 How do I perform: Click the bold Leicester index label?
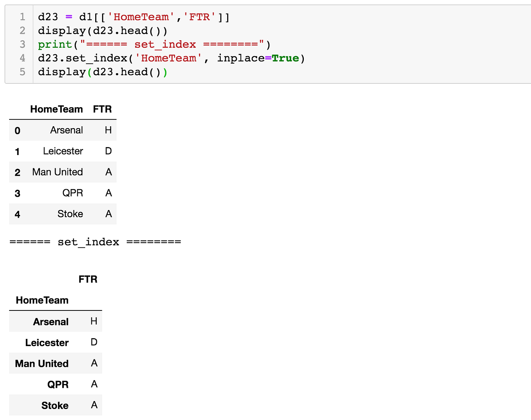(x=47, y=343)
